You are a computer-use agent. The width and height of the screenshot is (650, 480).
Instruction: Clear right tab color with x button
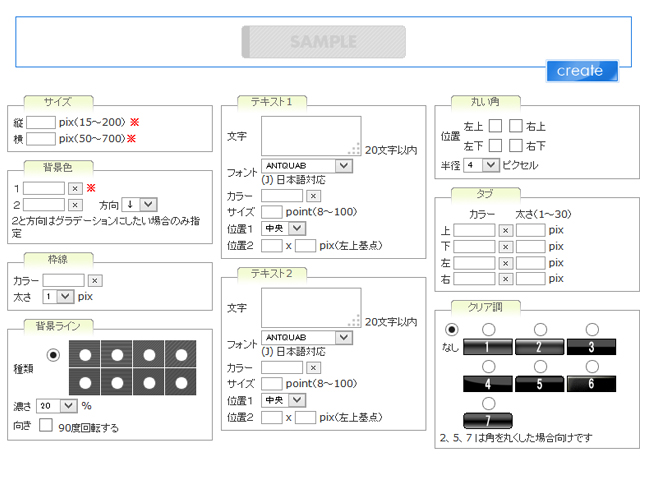pos(505,279)
